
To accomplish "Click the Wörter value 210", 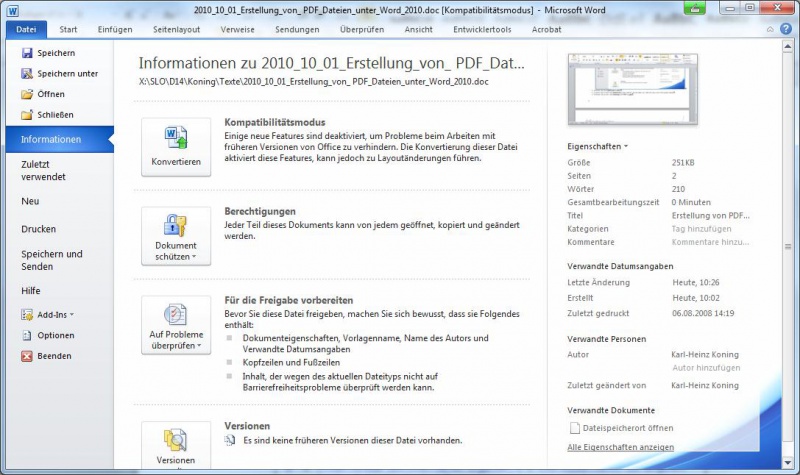I will pyautogui.click(x=678, y=189).
